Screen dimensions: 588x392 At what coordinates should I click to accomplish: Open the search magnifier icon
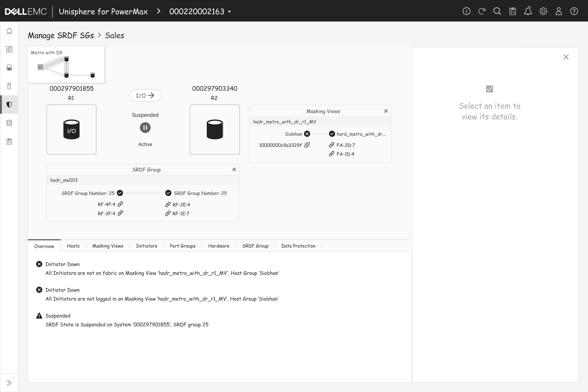pos(497,12)
